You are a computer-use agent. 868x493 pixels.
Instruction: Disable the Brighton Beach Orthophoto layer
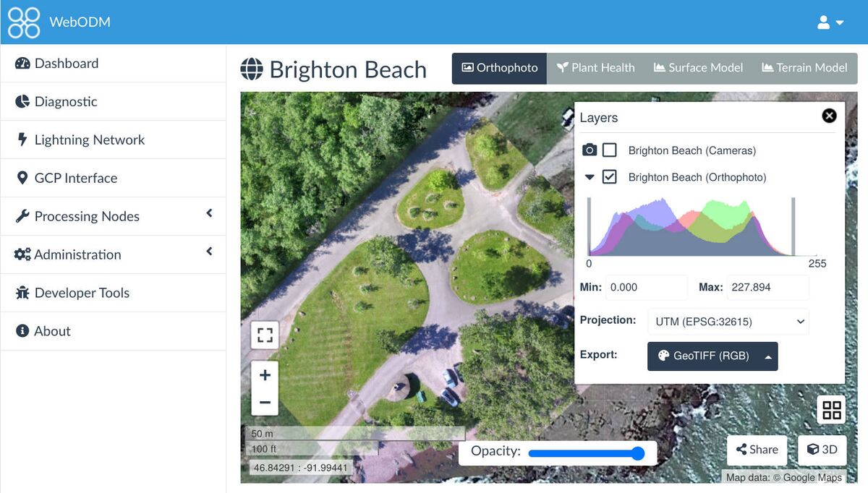[x=610, y=177]
